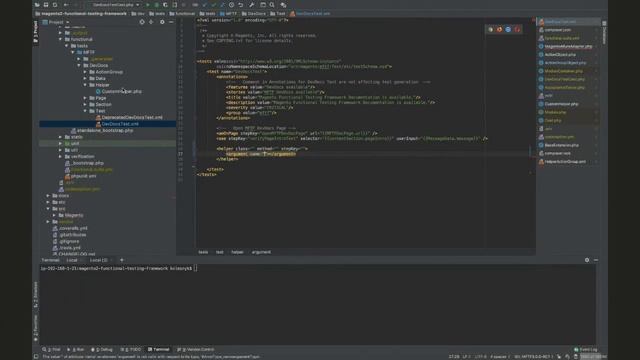This screenshot has width=640, height=360.
Task: Expand the Section folder
Action: [85, 104]
